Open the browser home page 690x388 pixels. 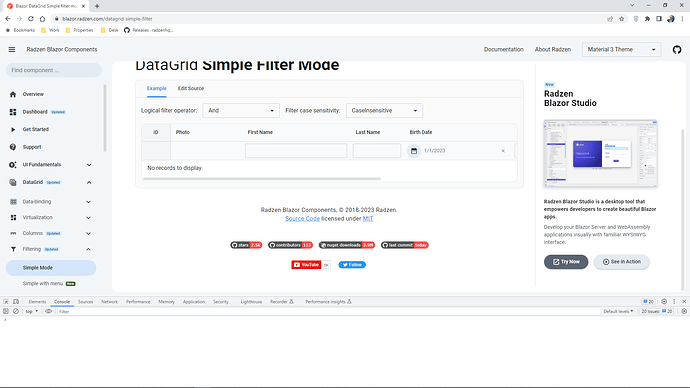[x=42, y=19]
